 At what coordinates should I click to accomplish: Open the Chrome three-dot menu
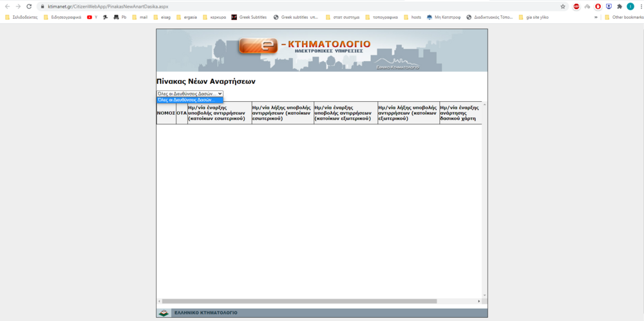click(x=639, y=6)
